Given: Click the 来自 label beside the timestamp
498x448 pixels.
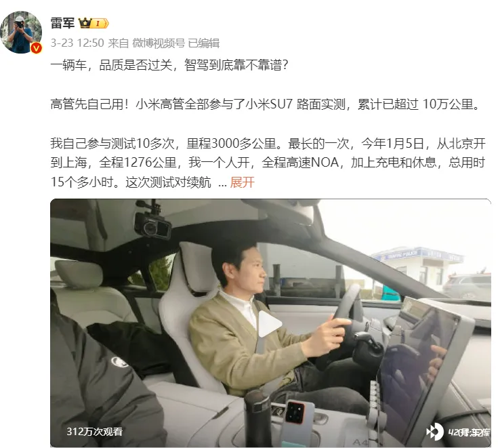Looking at the screenshot, I should point(118,43).
